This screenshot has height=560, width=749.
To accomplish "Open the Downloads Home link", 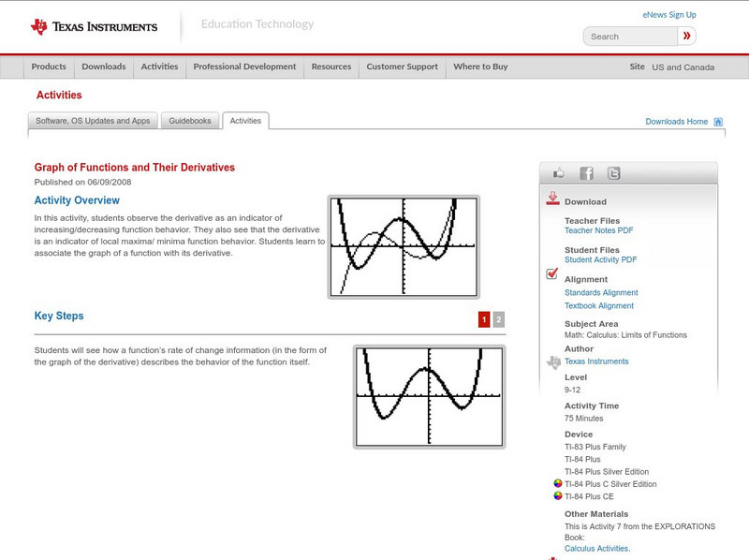I will point(676,122).
